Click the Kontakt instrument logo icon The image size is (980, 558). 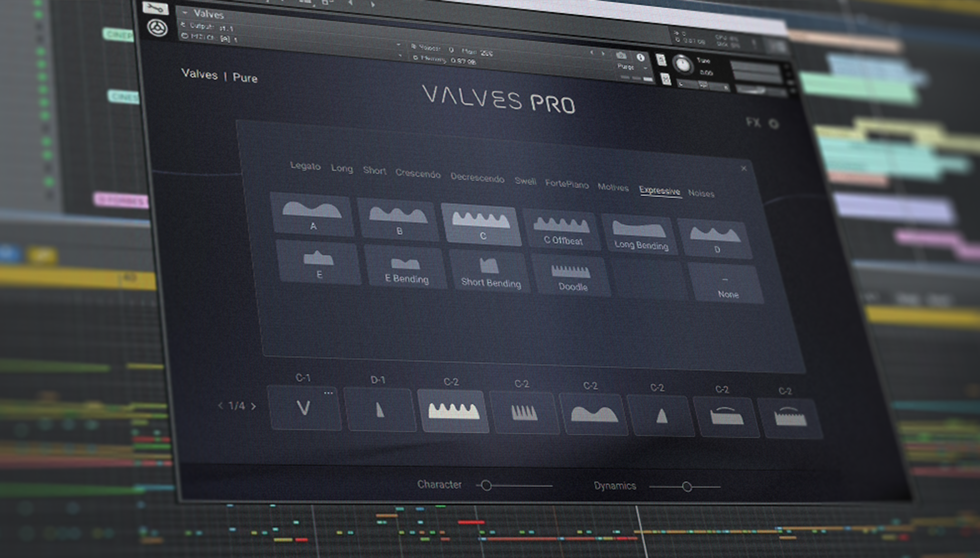click(157, 28)
